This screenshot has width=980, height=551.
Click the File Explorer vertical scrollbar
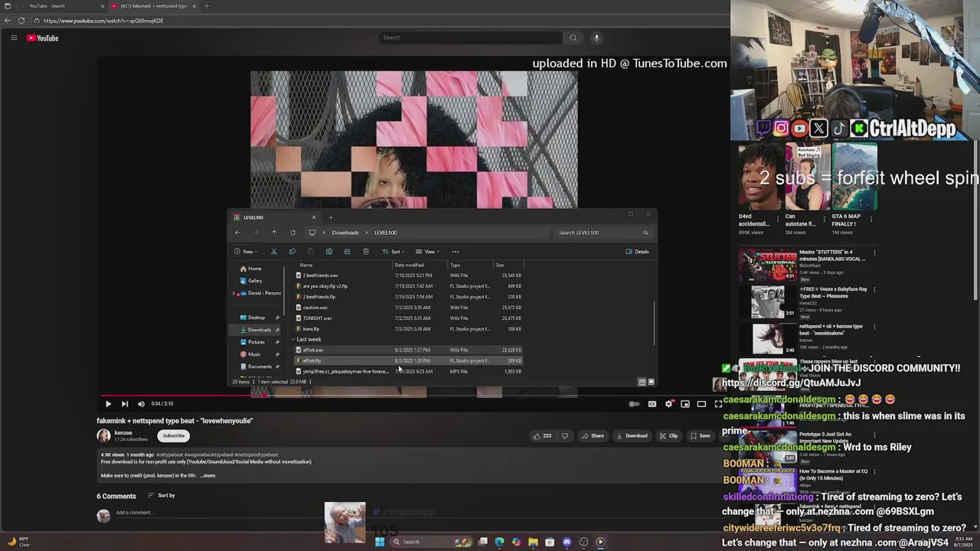pyautogui.click(x=654, y=323)
